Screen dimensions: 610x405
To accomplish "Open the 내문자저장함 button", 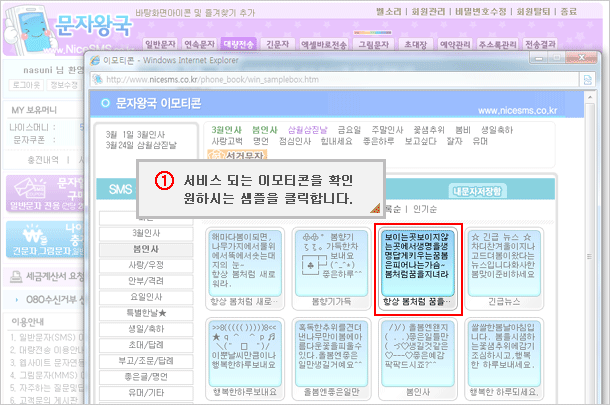I will tap(477, 191).
